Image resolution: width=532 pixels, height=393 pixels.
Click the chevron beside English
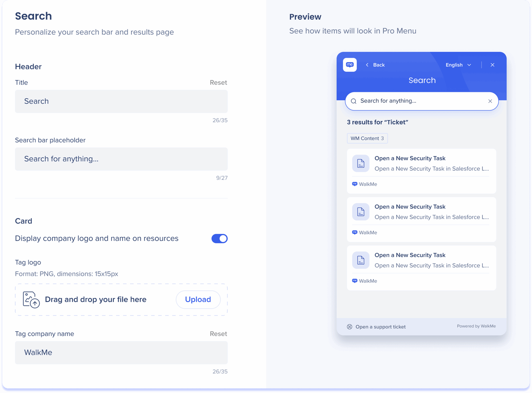pyautogui.click(x=469, y=65)
